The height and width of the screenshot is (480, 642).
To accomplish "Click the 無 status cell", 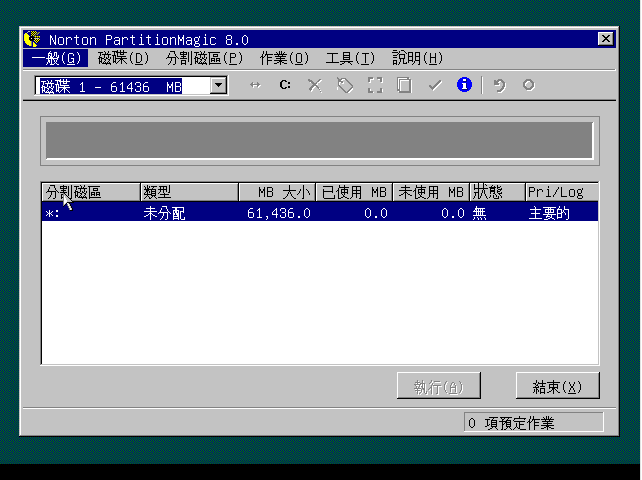I will click(479, 213).
